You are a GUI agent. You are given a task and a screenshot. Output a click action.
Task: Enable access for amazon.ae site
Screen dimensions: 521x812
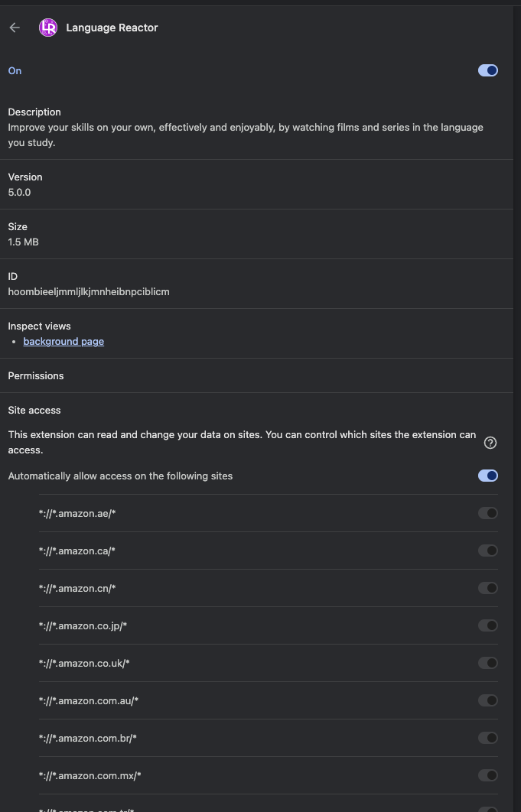[488, 513]
